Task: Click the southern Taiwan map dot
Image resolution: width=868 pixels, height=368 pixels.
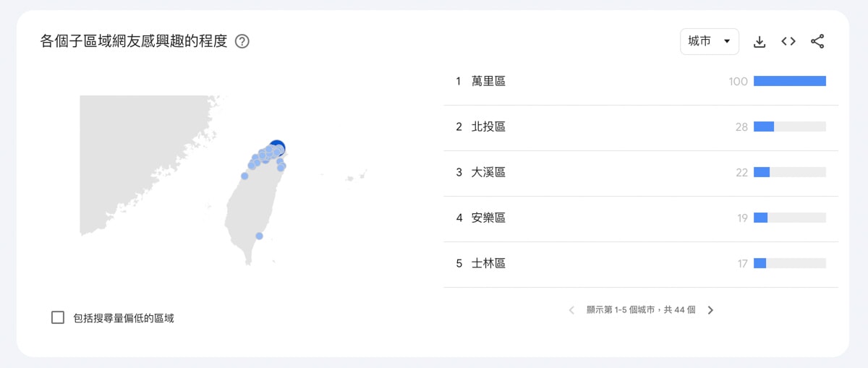Action: click(x=259, y=236)
